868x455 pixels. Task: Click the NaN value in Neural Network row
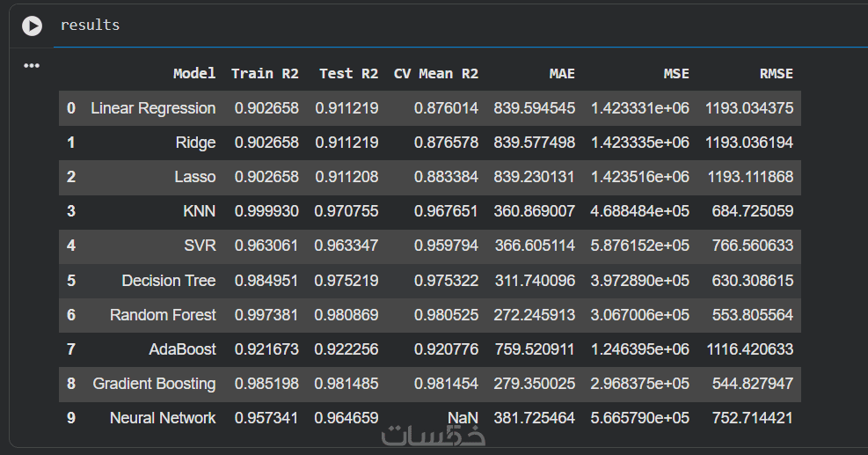[463, 418]
